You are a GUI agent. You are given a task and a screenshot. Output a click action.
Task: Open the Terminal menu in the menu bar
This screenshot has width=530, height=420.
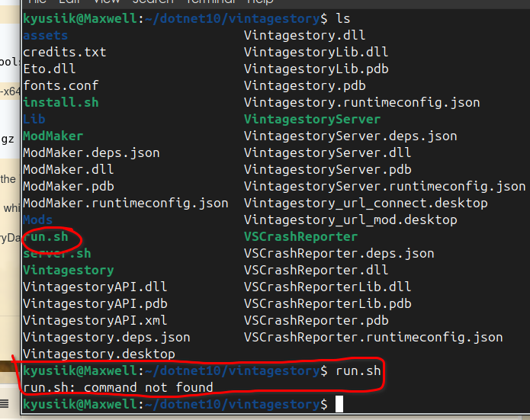211,2
